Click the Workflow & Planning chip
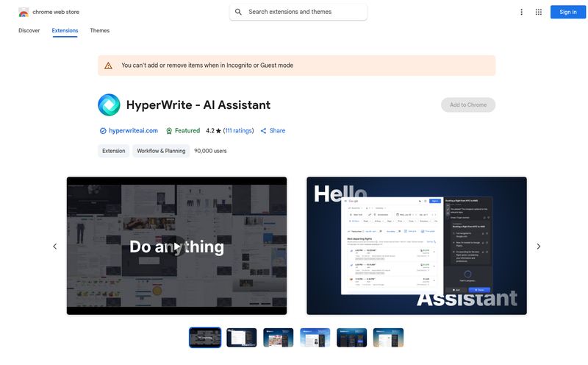This screenshot has width=588, height=365. point(161,151)
